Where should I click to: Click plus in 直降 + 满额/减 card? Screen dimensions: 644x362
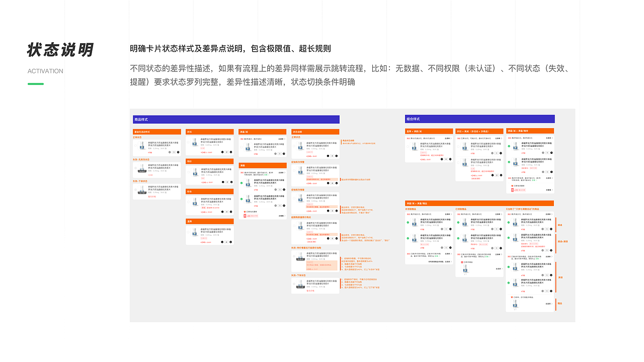coord(450,159)
